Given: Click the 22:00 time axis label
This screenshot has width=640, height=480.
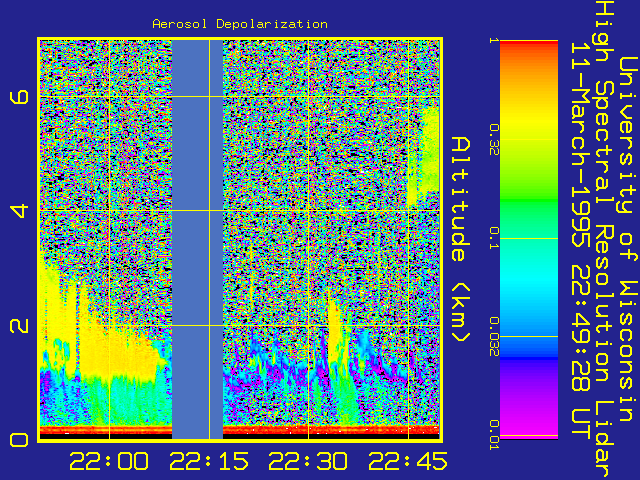Looking at the screenshot, I should pos(109,461).
